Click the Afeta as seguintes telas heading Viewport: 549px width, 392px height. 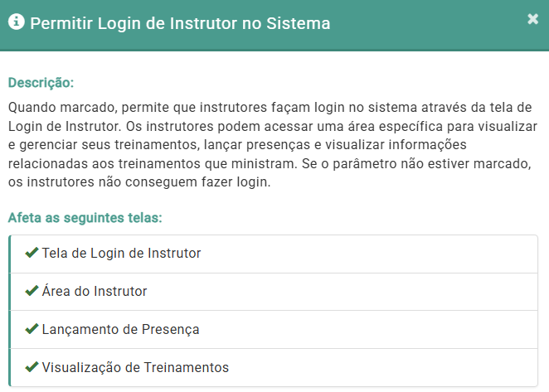point(85,219)
